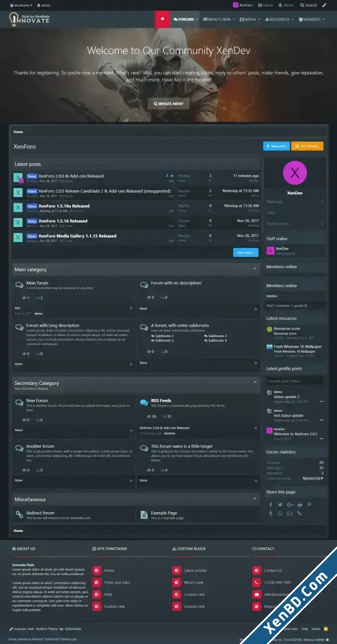Viewport: 337px width, 644px height.
Task: Open the Subforums 2 link
Action: pyautogui.click(x=218, y=336)
